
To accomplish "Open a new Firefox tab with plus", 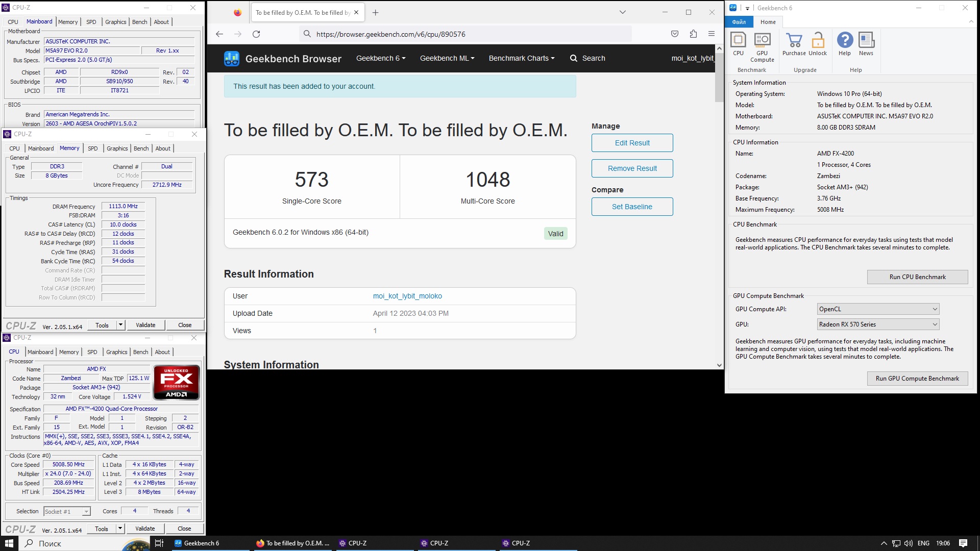I will coord(376,13).
